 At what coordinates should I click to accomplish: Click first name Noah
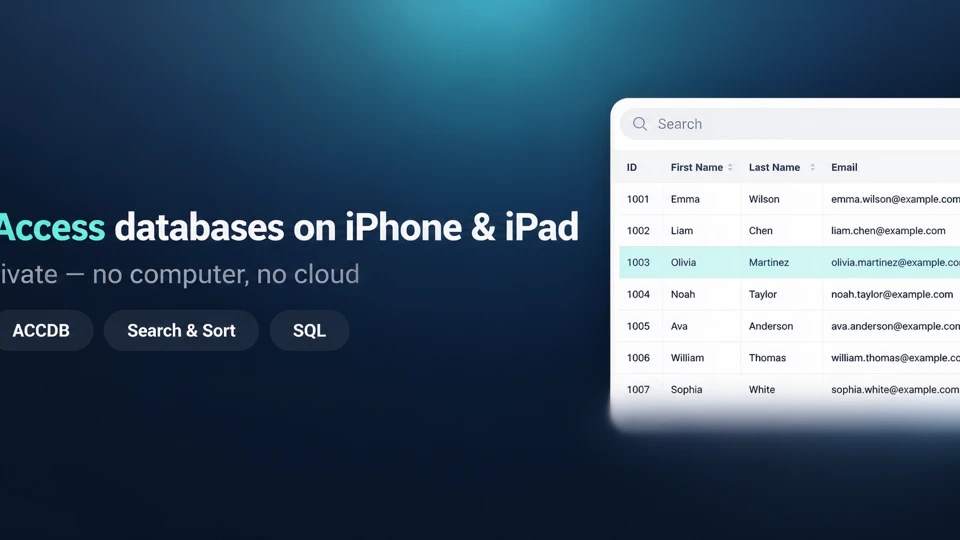(683, 294)
